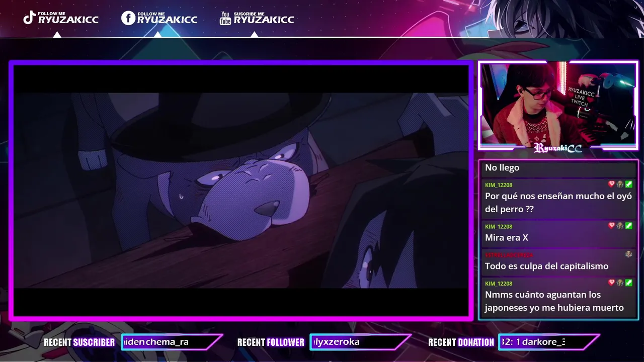
Task: Click the green moderator sword on 'oyó del perro' message
Action: coord(628,184)
